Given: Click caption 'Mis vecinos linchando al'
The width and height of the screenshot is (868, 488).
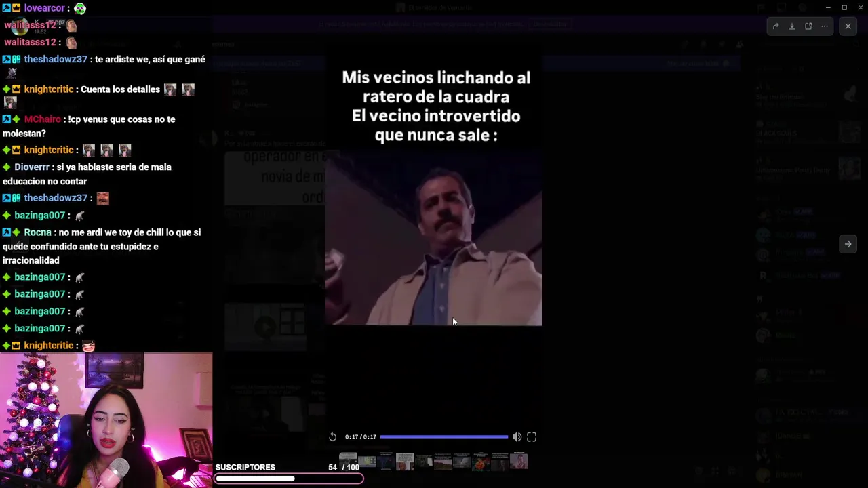Looking at the screenshot, I should 436,78.
